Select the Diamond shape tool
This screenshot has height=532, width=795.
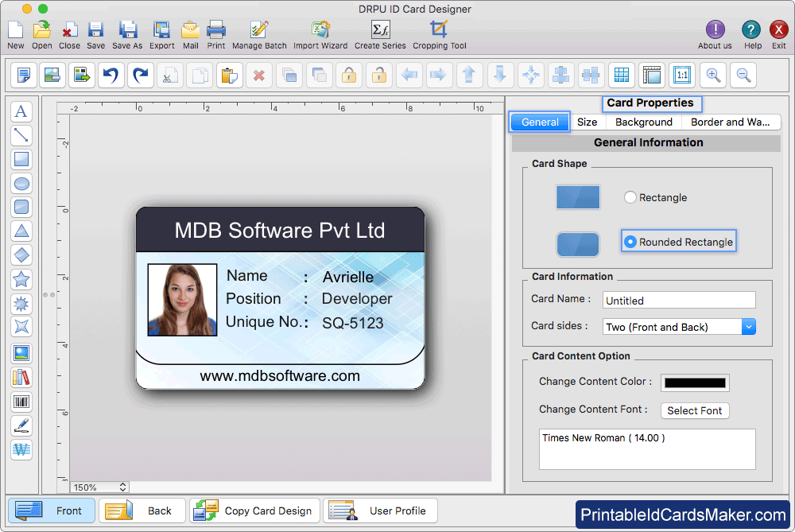click(21, 254)
